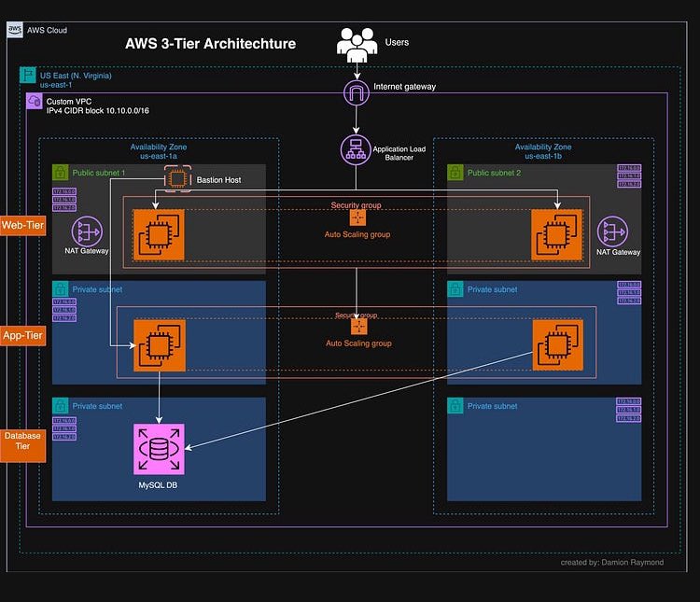Click the 'AWS Cloud' label
700x602 pixels.
click(x=47, y=30)
